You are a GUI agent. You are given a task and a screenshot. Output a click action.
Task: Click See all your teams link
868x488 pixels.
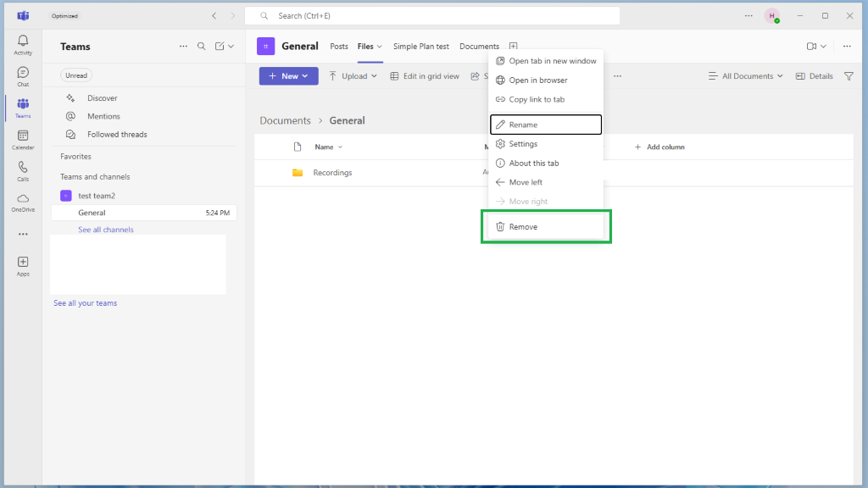tap(86, 303)
